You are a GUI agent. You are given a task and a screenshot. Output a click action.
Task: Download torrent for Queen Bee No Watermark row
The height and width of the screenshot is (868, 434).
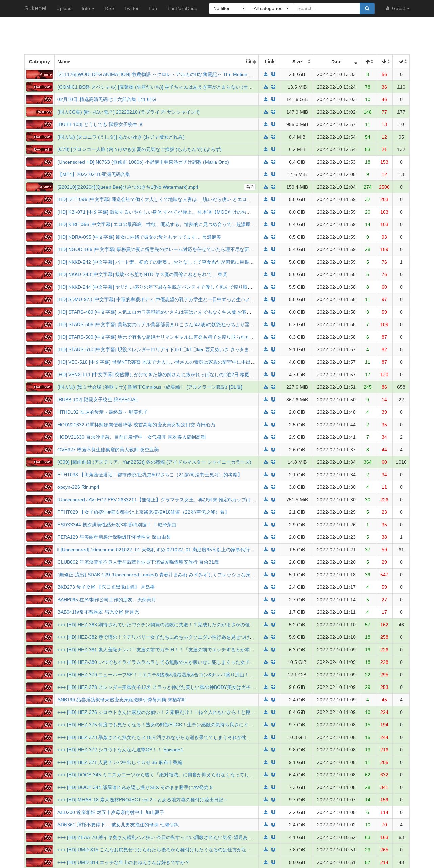(x=266, y=187)
